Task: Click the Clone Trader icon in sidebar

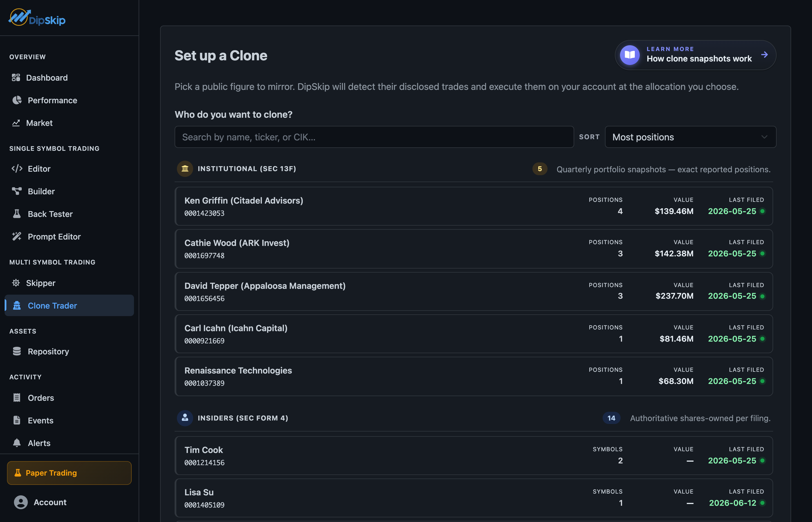Action: click(x=17, y=305)
